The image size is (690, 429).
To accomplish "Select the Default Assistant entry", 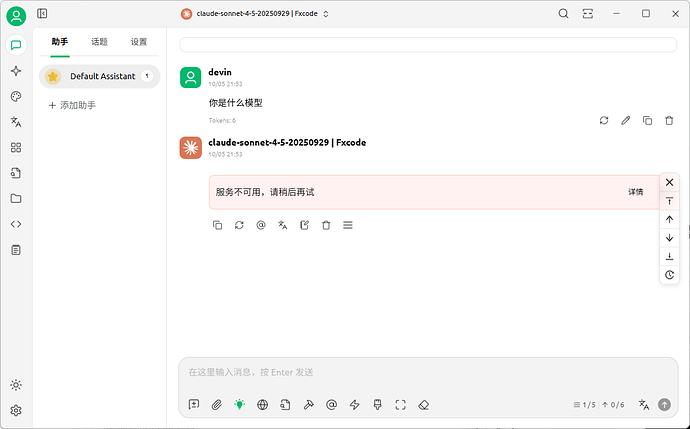I will pyautogui.click(x=99, y=76).
